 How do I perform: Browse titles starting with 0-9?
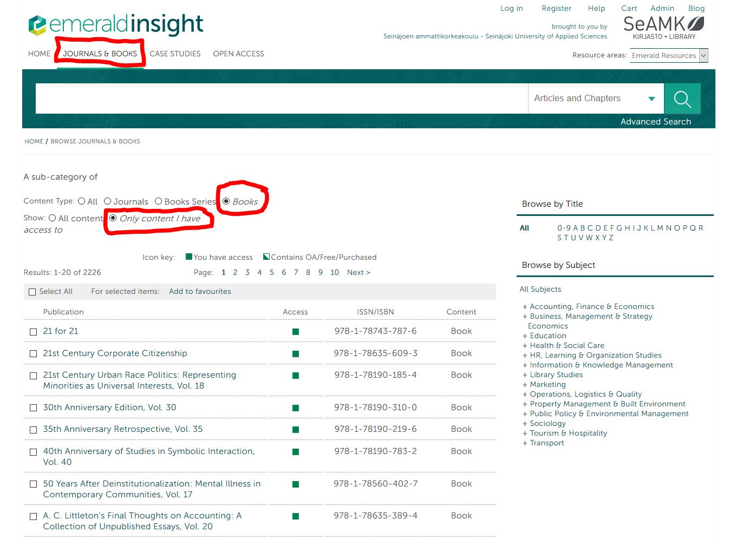[564, 228]
